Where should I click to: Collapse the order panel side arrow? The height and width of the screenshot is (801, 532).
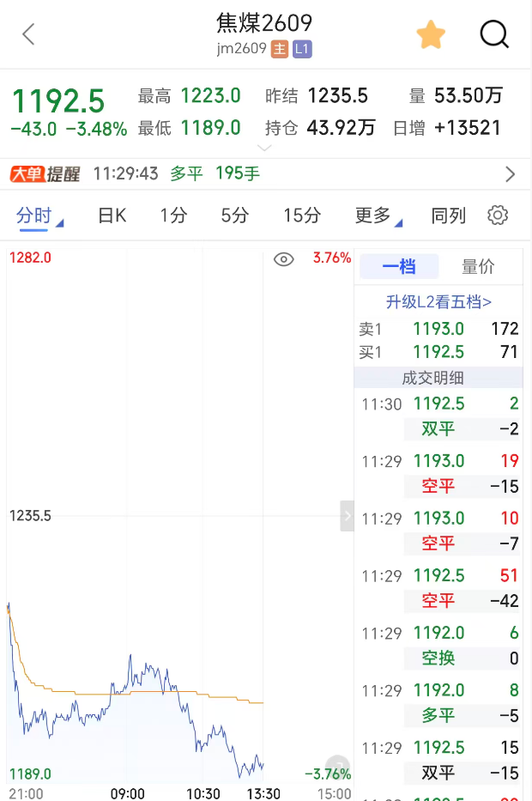348,516
